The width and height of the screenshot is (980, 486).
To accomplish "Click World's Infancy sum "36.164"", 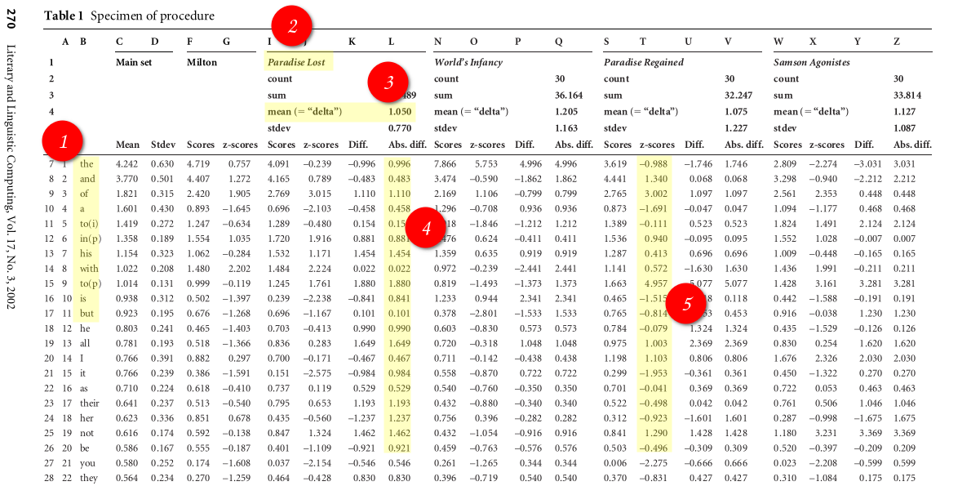I will click(570, 95).
